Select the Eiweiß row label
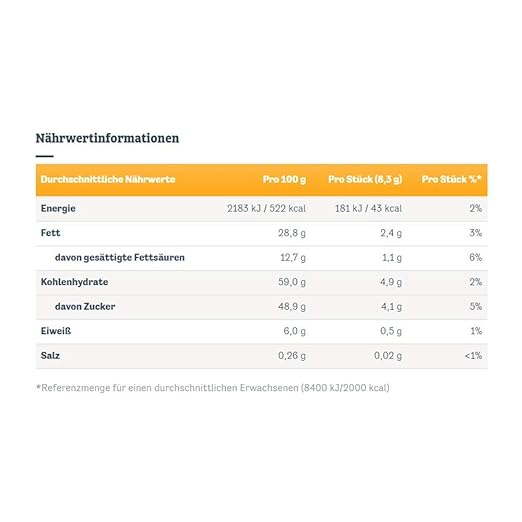This screenshot has height=522, width=522. pyautogui.click(x=56, y=331)
